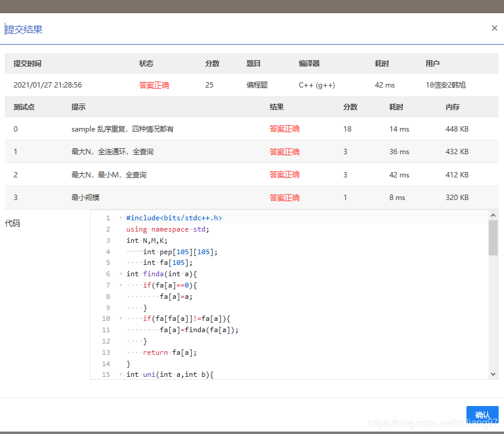504x434 pixels.
Task: Click the 8 ms time value
Action: (397, 197)
